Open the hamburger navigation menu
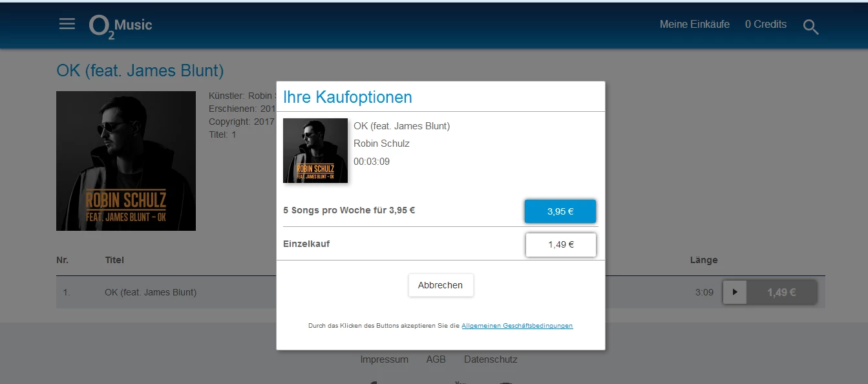The height and width of the screenshot is (384, 868). [x=67, y=25]
